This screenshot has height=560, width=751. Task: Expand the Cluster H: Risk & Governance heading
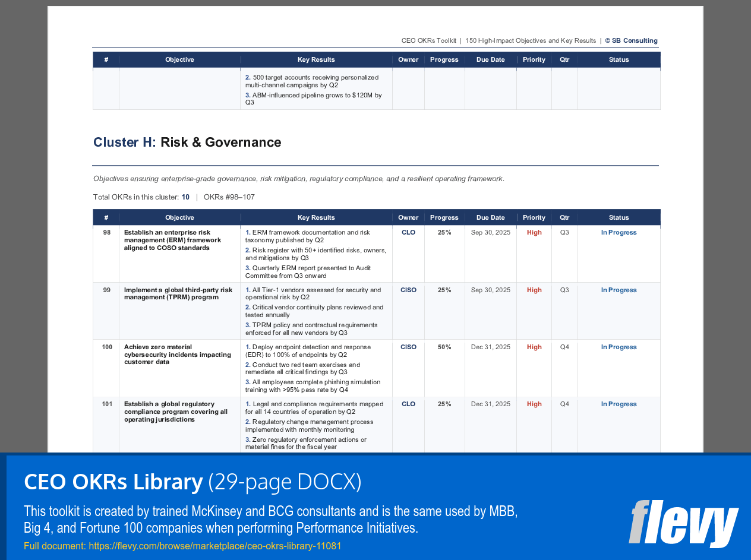pyautogui.click(x=187, y=142)
